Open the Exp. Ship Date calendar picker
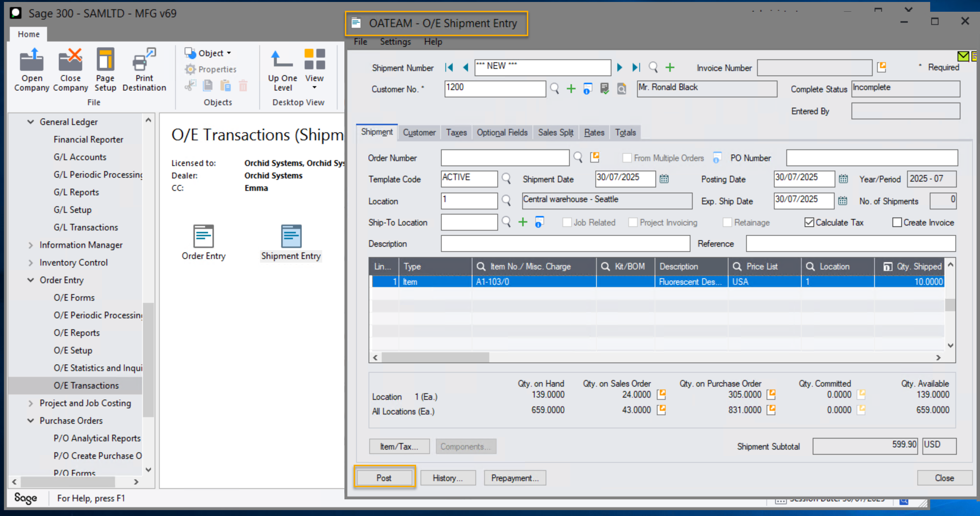Viewport: 980px width, 516px height. (x=842, y=201)
